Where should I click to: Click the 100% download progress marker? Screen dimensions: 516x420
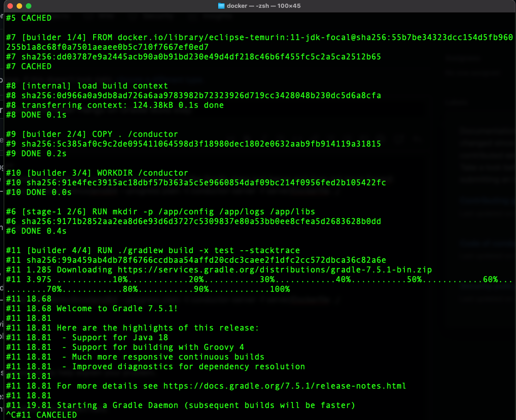279,289
